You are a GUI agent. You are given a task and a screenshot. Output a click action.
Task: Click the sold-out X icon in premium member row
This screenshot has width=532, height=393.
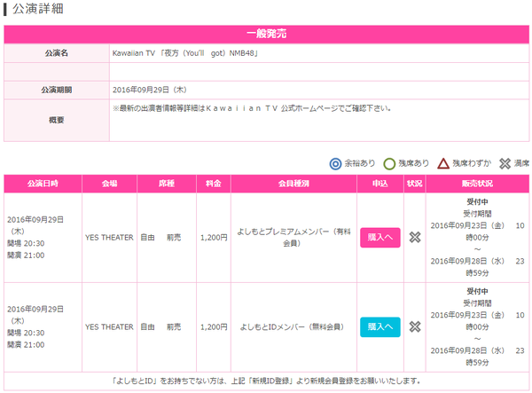[x=415, y=237]
